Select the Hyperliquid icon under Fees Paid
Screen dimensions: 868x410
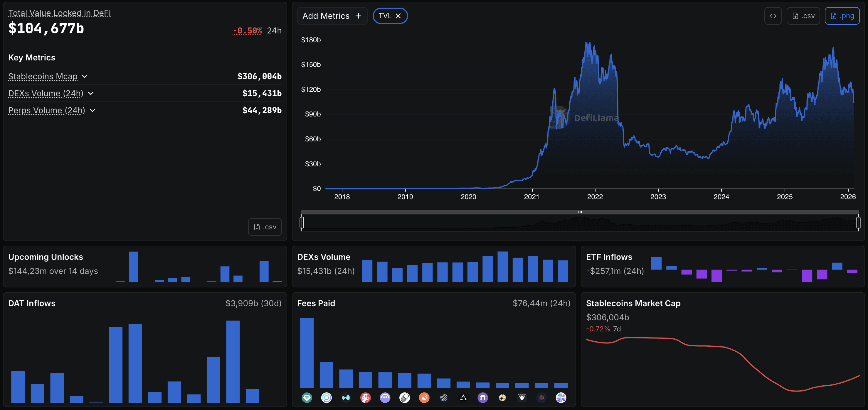(346, 398)
